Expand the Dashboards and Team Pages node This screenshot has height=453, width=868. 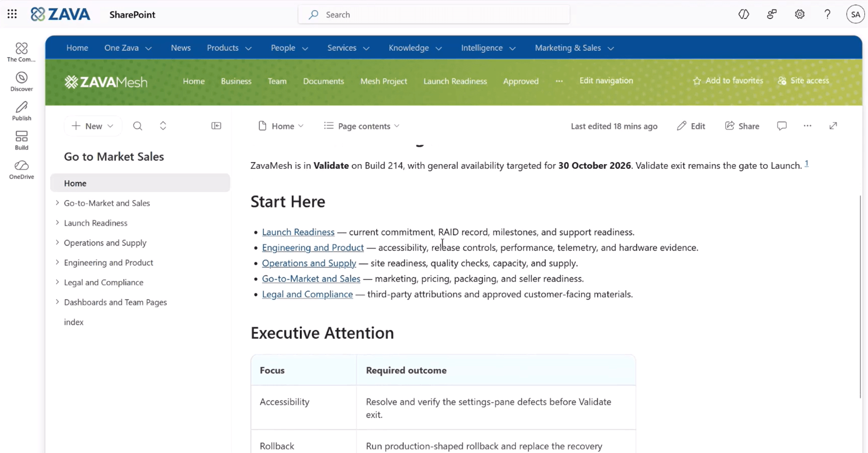click(x=57, y=301)
